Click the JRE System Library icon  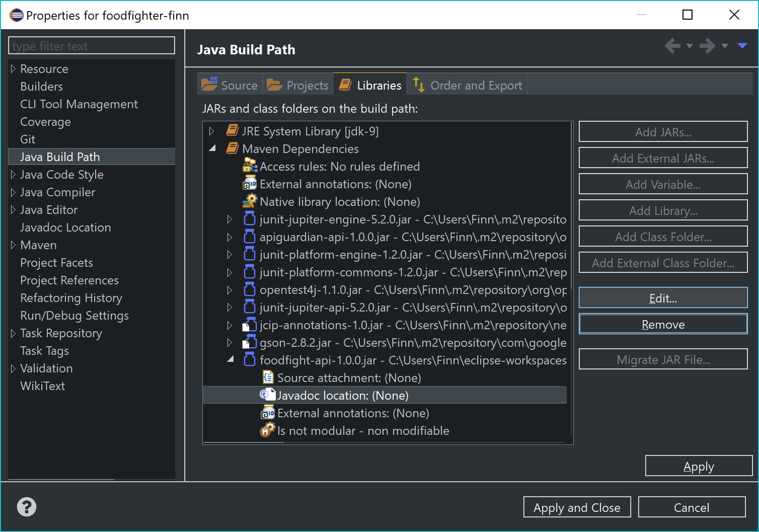(232, 131)
